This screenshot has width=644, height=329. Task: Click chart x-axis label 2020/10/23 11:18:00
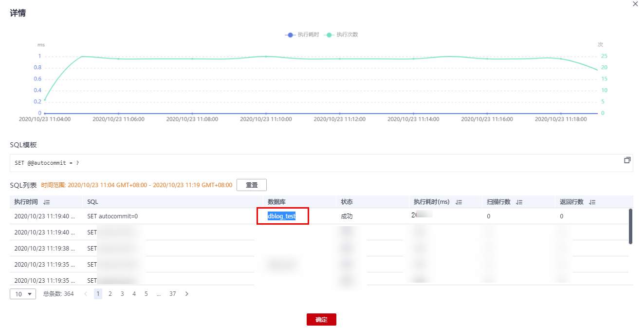561,119
